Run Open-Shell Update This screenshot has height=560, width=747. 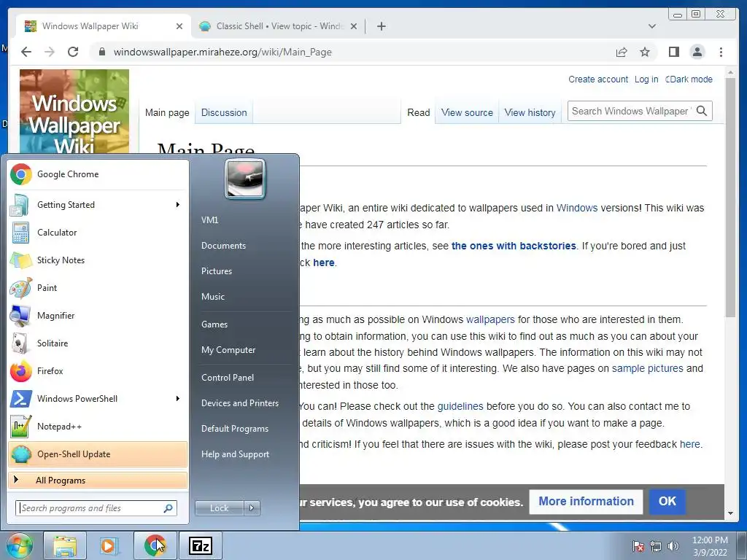(98, 454)
